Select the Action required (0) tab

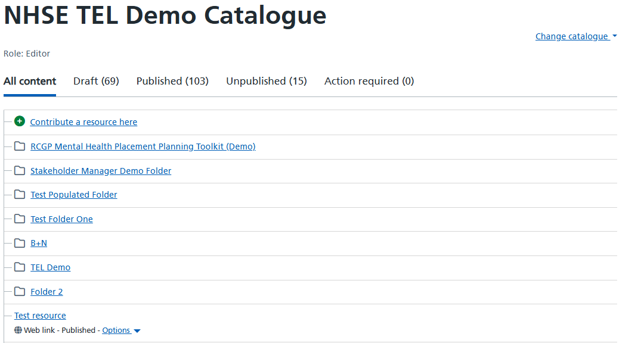point(369,81)
